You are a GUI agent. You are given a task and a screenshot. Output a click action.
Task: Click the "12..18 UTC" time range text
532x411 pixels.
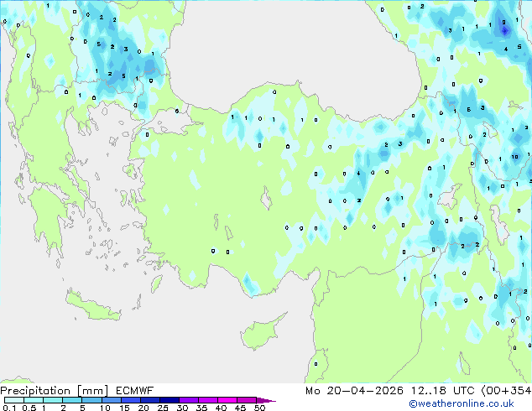click(442, 391)
